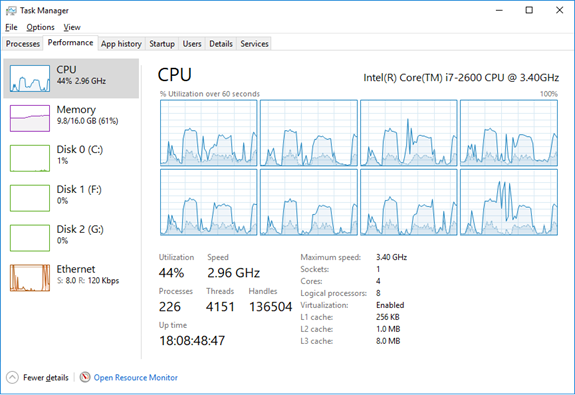This screenshot has width=575, height=395.
Task: Switch to the Processes tab
Action: coord(23,44)
